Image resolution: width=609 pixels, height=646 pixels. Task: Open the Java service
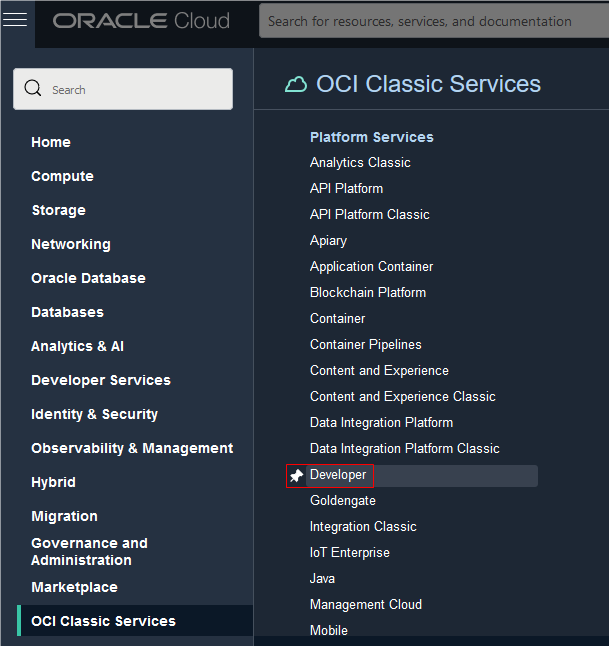click(322, 578)
